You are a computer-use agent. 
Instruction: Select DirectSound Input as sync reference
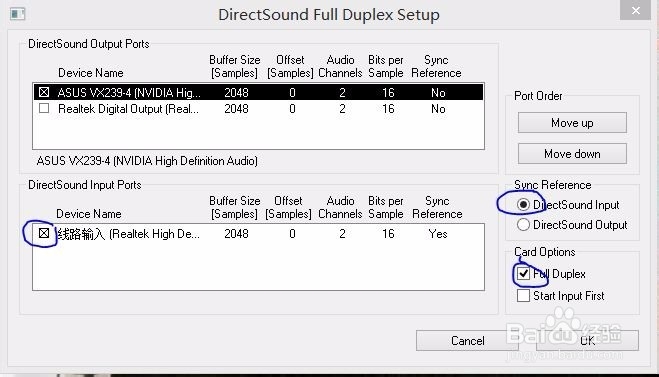coord(523,205)
